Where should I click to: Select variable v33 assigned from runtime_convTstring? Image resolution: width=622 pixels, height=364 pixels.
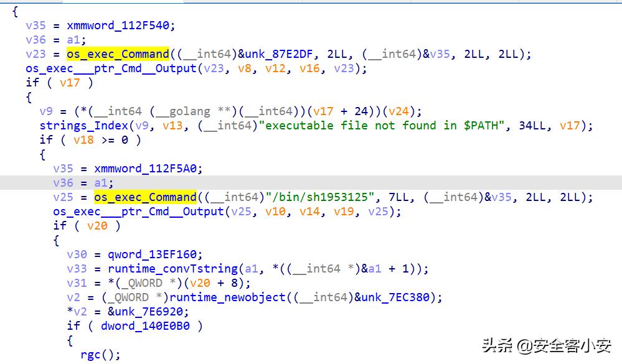tap(77, 269)
